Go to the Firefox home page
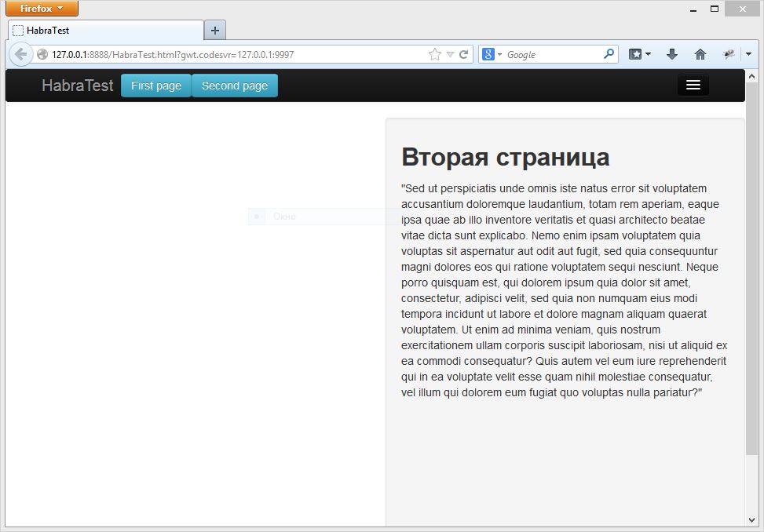 coord(700,54)
